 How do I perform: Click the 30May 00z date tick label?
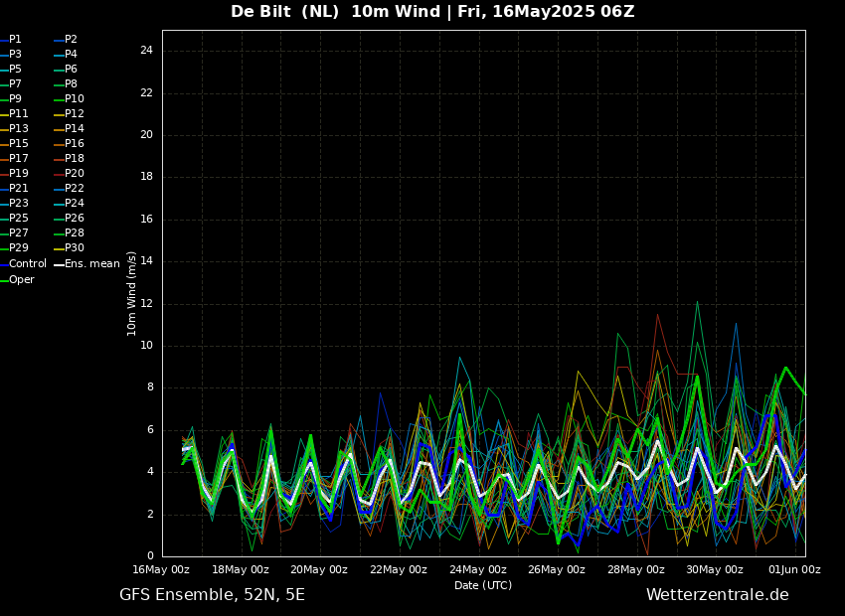(x=715, y=569)
